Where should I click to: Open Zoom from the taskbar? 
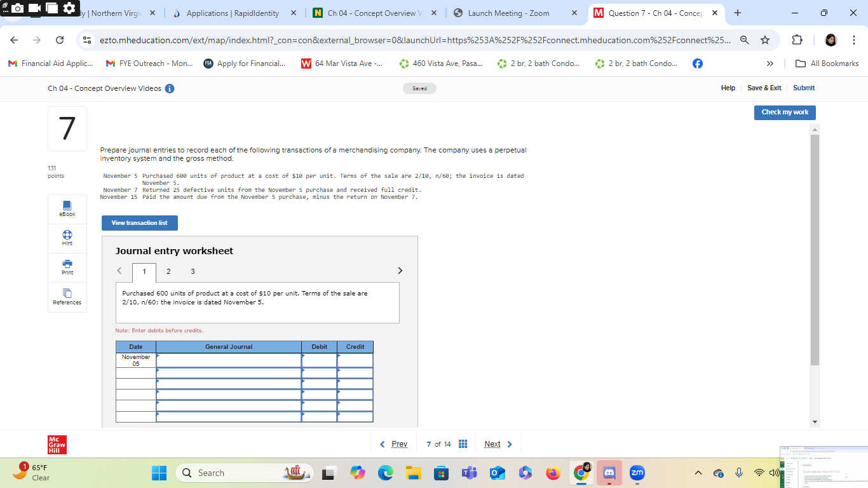pyautogui.click(x=637, y=473)
